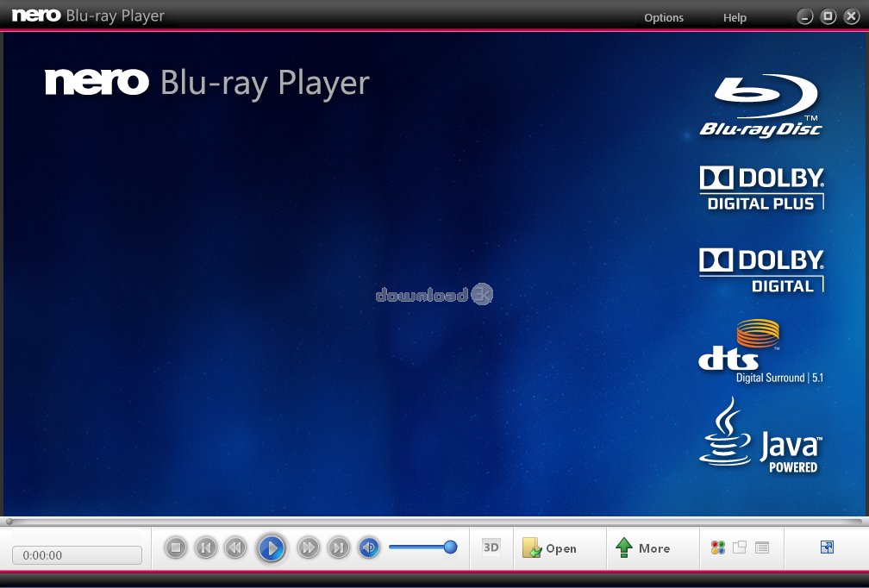Skip to the next chapter
This screenshot has width=869, height=588.
tap(338, 548)
